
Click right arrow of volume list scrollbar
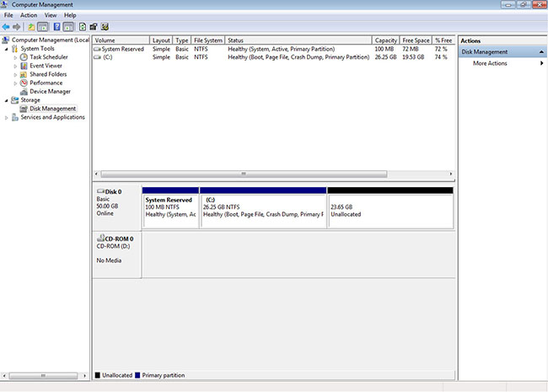[x=451, y=174]
